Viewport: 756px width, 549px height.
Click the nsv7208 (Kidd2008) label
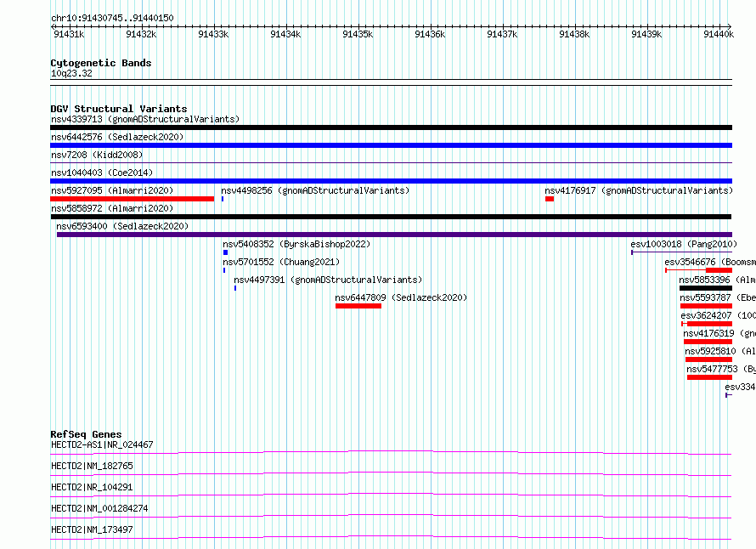(x=97, y=155)
